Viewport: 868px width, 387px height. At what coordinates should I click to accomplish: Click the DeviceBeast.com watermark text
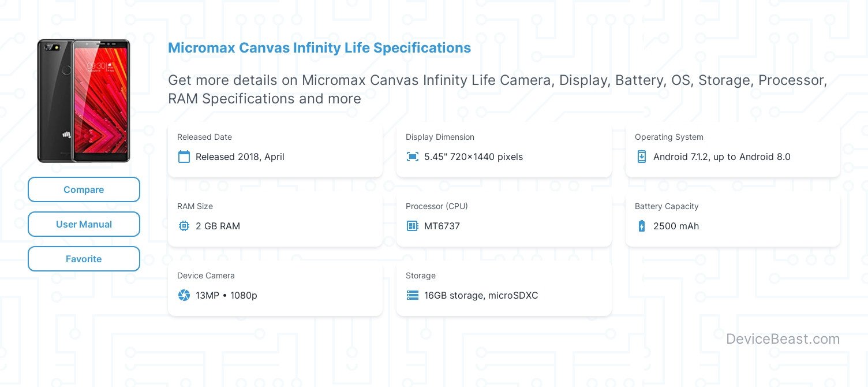tap(783, 339)
